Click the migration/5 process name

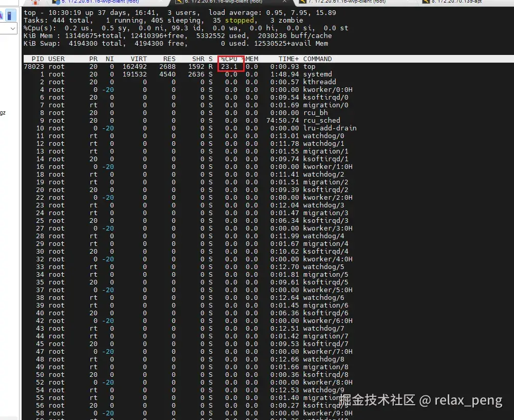pos(325,274)
